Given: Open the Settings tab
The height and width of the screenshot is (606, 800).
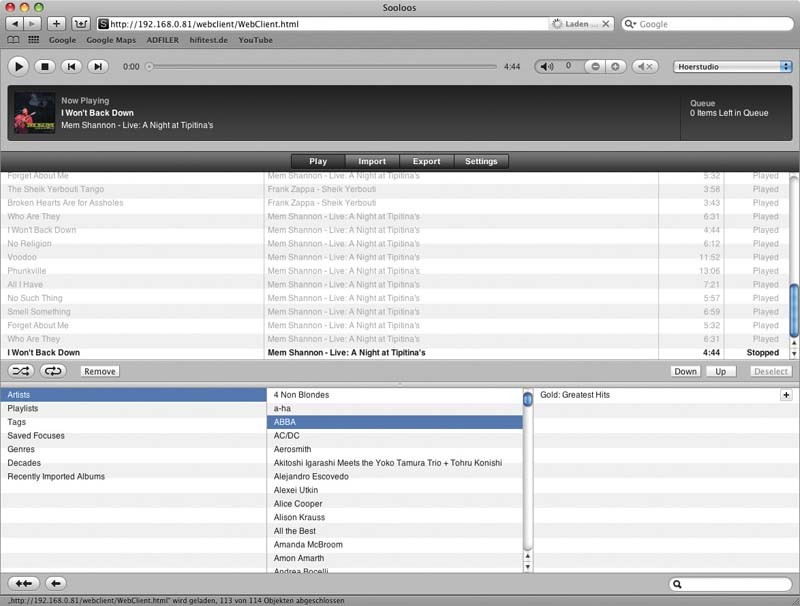Looking at the screenshot, I should 481,161.
